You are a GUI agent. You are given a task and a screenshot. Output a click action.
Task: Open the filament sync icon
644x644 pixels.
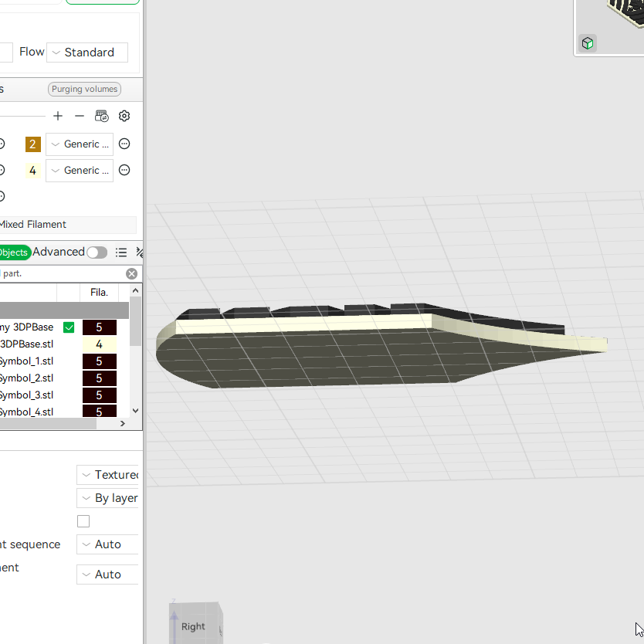[101, 117]
